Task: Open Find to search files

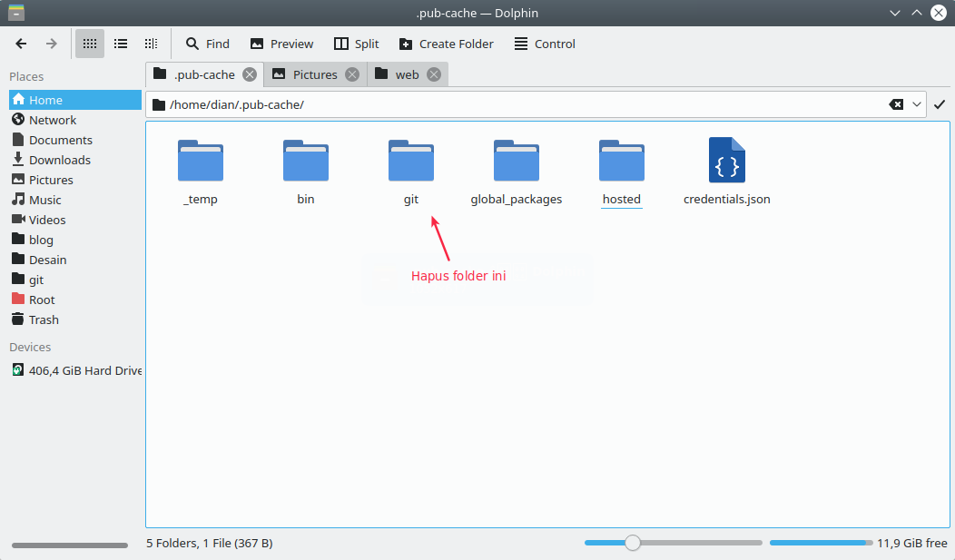Action: [206, 43]
